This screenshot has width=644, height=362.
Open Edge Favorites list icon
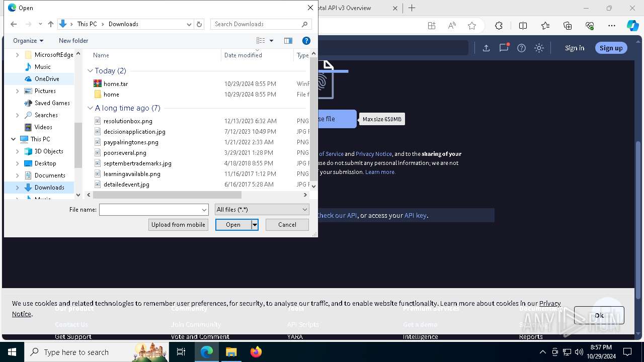(545, 26)
